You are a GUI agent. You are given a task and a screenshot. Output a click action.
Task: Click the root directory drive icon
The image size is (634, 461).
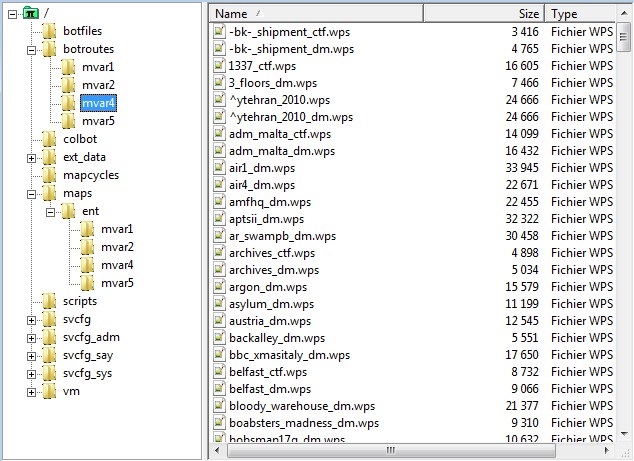pos(32,13)
